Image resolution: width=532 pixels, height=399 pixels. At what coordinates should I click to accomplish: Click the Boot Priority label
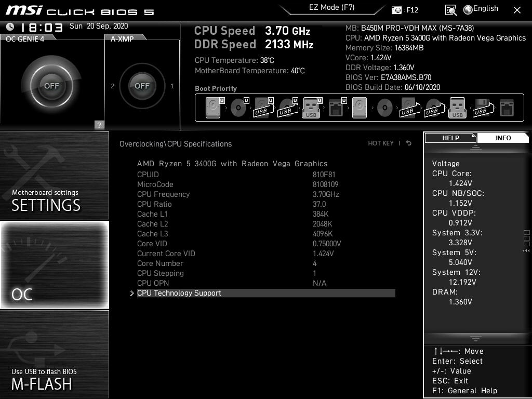[x=216, y=88]
